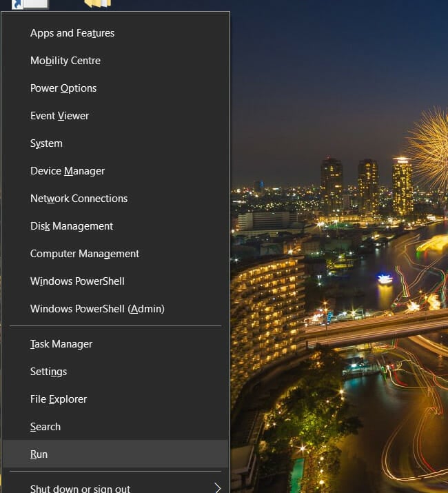Open Device Manager
Image resolution: width=448 pixels, height=493 pixels.
pyautogui.click(x=115, y=171)
